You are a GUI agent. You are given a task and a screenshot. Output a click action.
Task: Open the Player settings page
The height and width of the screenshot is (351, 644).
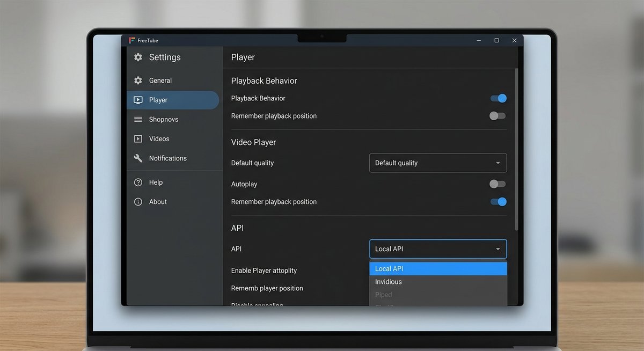[158, 100]
